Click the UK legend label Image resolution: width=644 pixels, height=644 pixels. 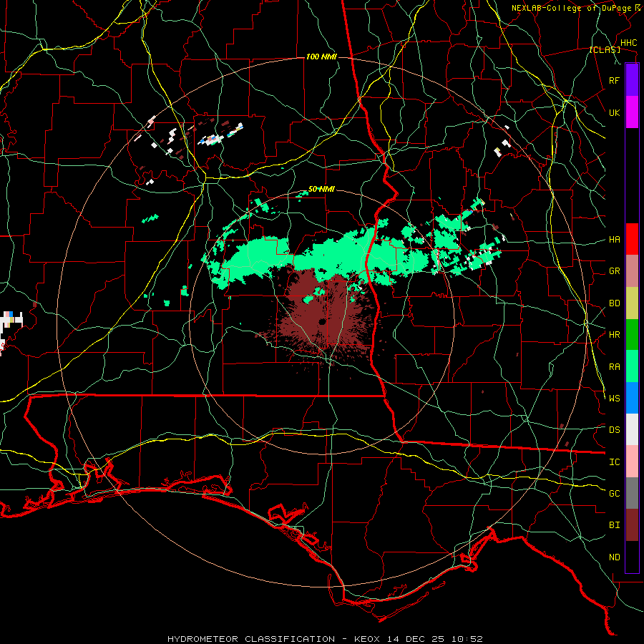[x=614, y=112]
